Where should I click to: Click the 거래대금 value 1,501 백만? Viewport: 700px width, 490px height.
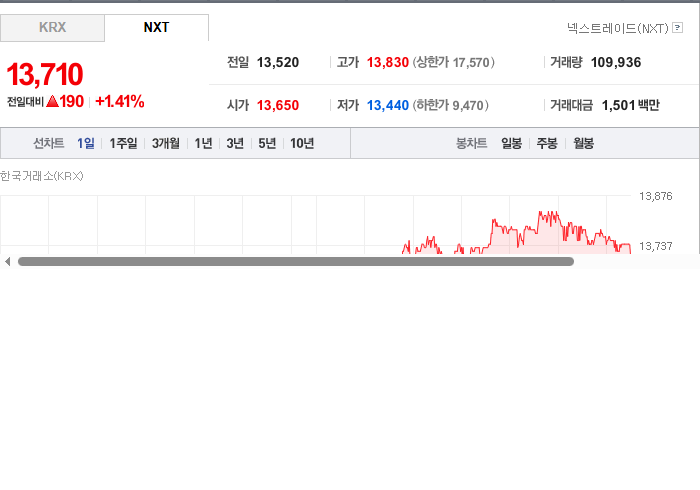coord(630,105)
